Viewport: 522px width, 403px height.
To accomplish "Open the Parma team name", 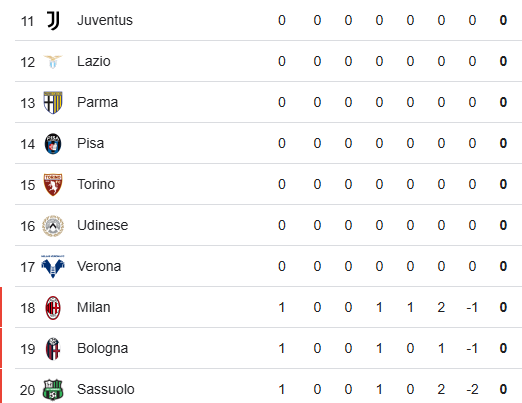I will 98,102.
